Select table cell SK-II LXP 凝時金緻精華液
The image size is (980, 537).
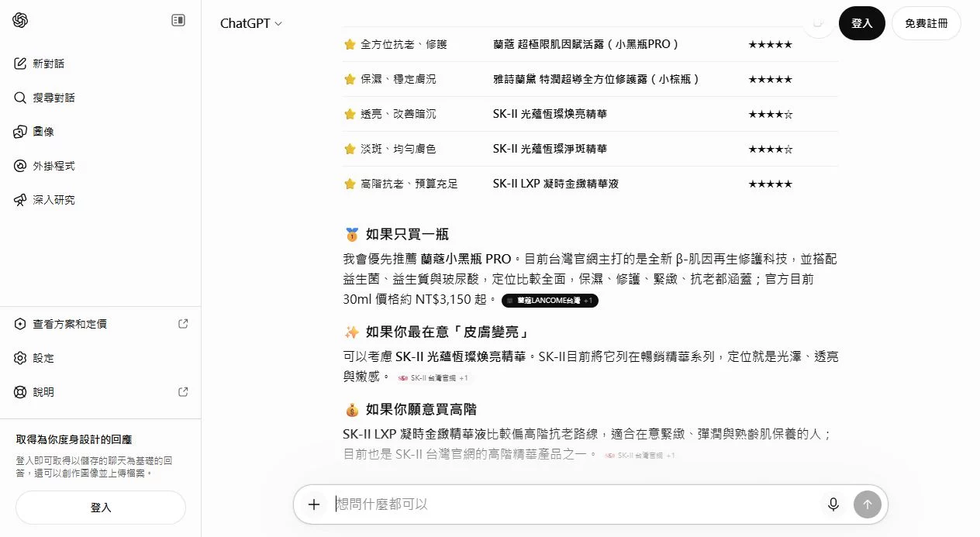point(555,184)
